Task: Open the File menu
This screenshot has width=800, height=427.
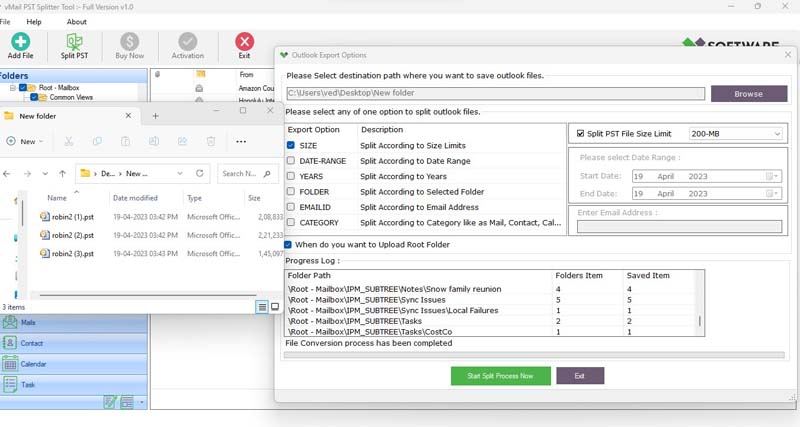Action: click(x=5, y=22)
